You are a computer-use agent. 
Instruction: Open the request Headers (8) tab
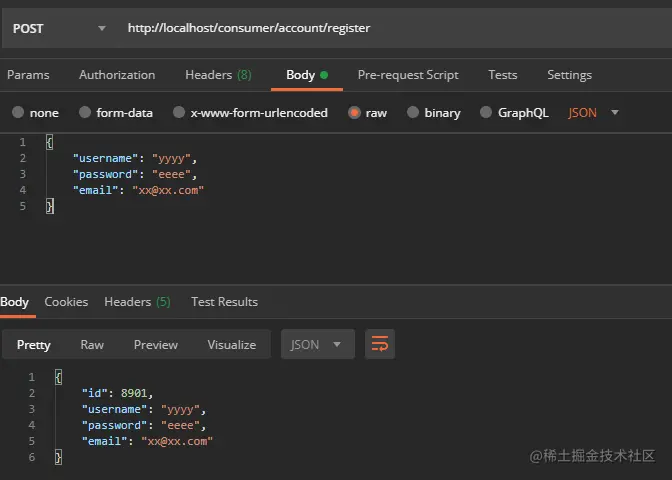pos(218,75)
